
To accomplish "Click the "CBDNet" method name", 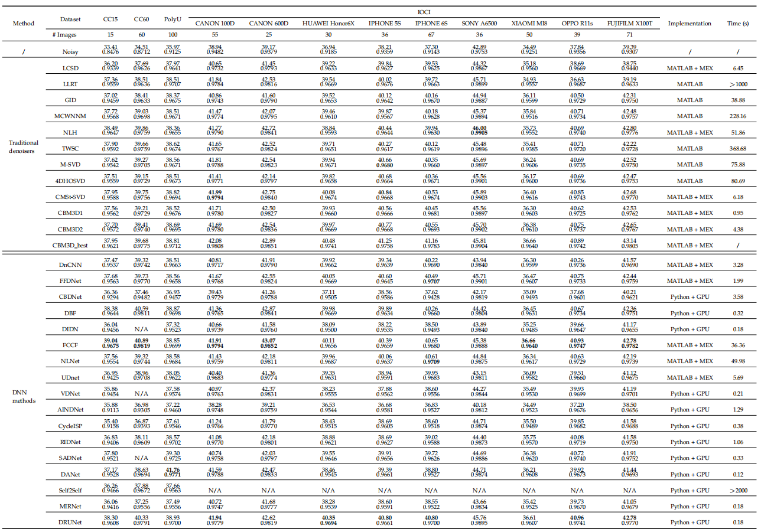I will (x=70, y=297).
